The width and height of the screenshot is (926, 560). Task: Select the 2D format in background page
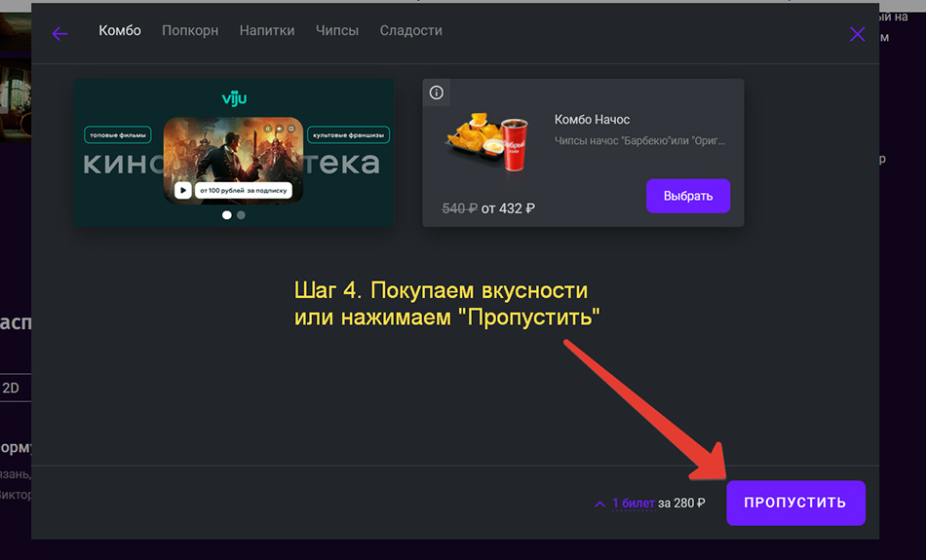point(12,389)
